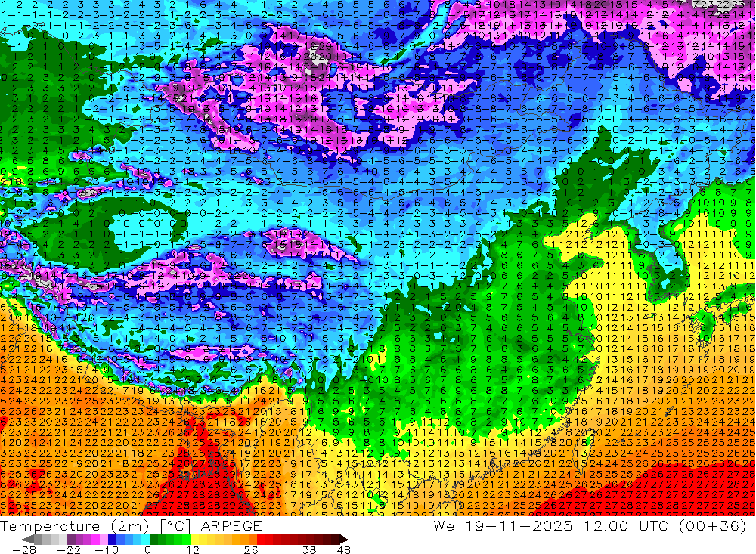Click the -10 legend scale value
Viewport: 756px width, 554px height.
coord(107,549)
